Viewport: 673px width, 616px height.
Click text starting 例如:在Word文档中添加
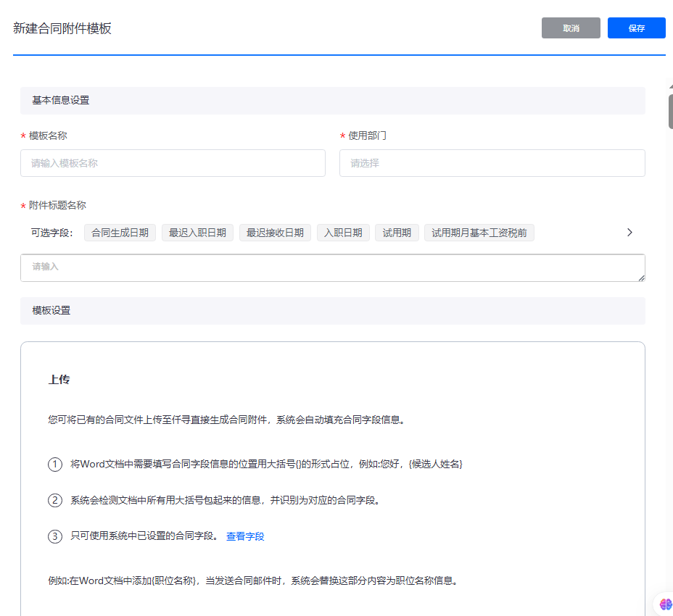pyautogui.click(x=254, y=580)
